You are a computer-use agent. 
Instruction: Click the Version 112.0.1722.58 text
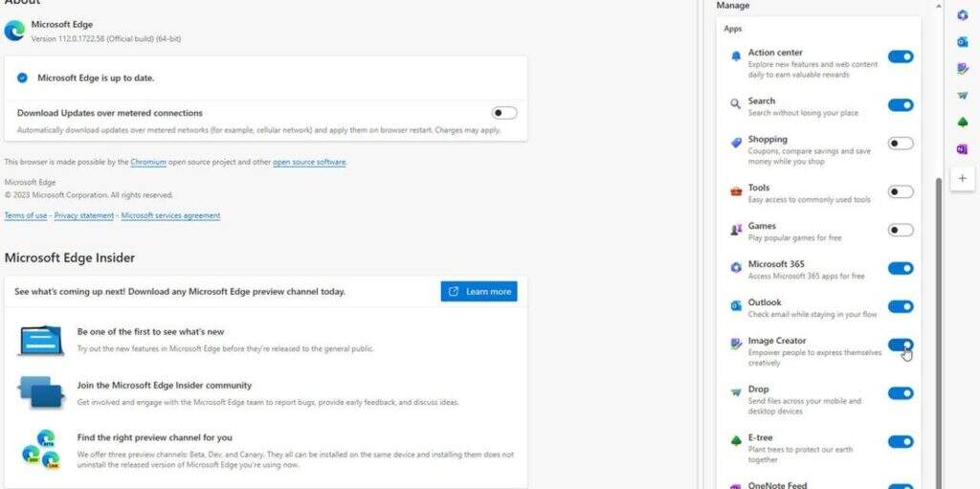point(106,39)
